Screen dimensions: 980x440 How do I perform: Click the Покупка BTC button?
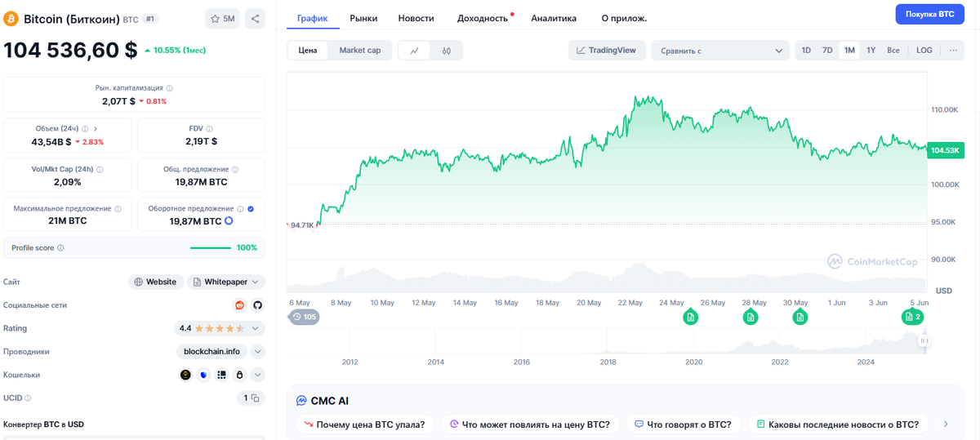coord(929,14)
